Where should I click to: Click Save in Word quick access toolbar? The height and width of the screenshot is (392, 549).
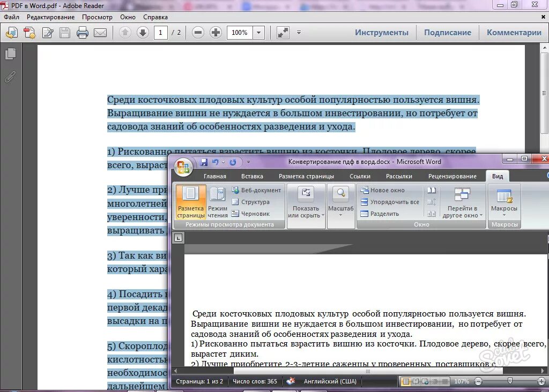pyautogui.click(x=204, y=162)
